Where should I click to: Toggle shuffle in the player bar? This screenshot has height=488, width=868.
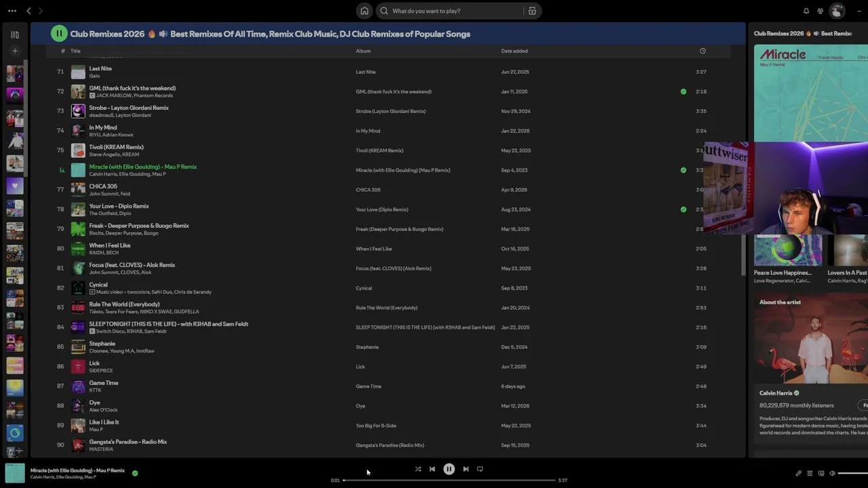coord(418,469)
